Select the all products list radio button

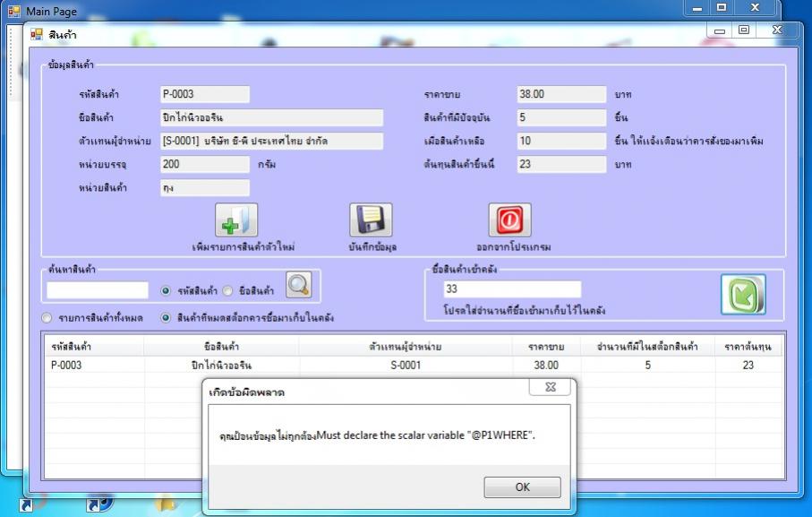click(x=47, y=317)
